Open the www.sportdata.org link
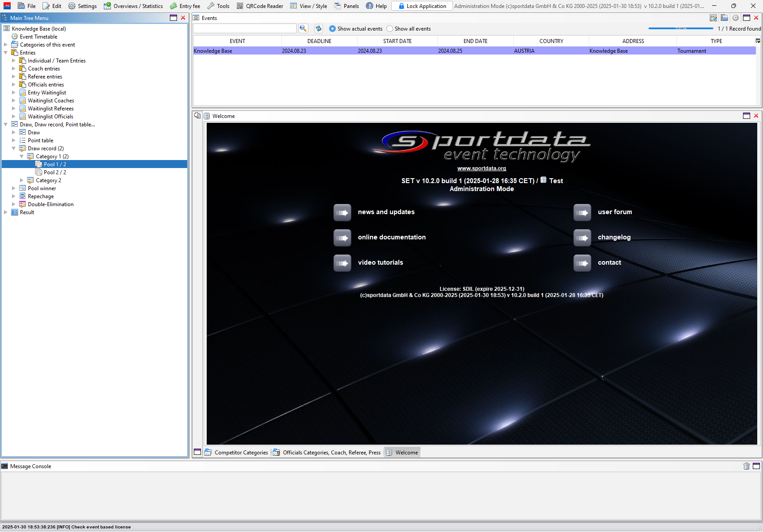763x532 pixels. (482, 168)
